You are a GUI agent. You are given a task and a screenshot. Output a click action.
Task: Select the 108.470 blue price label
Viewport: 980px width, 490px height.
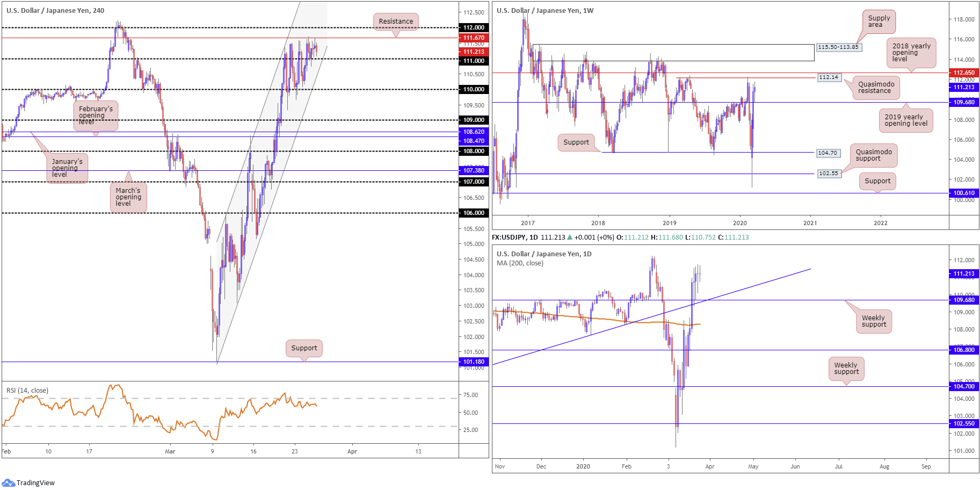pos(474,141)
